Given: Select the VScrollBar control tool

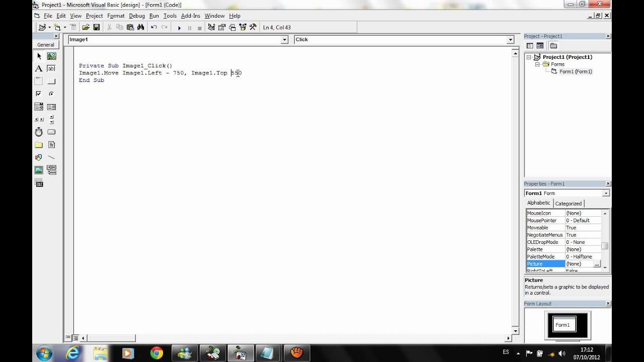Looking at the screenshot, I should [x=51, y=120].
